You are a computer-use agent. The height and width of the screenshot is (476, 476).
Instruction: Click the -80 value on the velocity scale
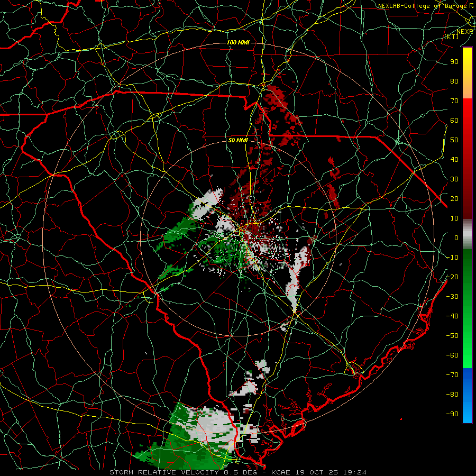pos(452,395)
